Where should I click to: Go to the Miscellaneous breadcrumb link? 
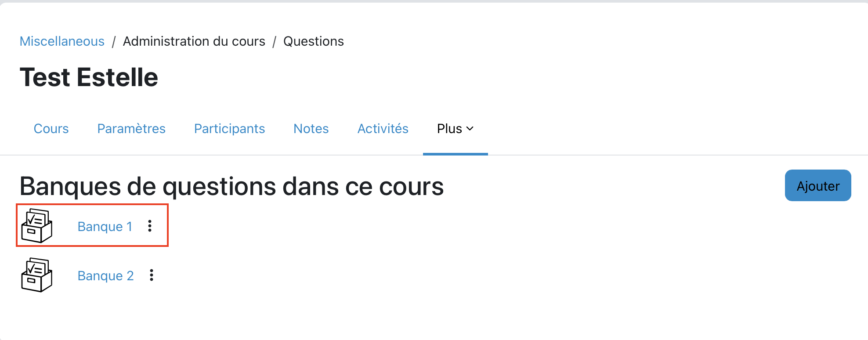pos(62,41)
